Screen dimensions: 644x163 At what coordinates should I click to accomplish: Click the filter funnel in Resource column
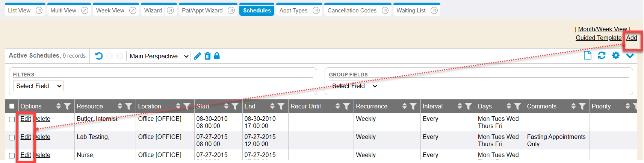(128, 107)
